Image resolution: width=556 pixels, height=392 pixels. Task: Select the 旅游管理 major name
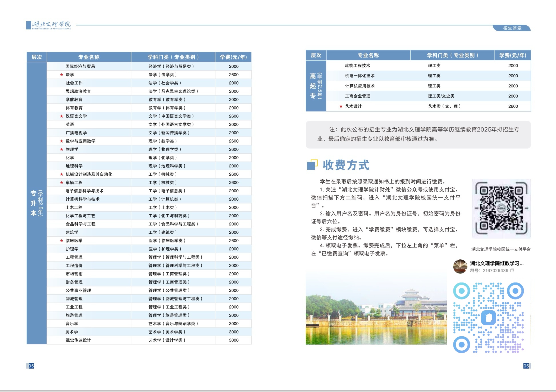tap(74, 315)
